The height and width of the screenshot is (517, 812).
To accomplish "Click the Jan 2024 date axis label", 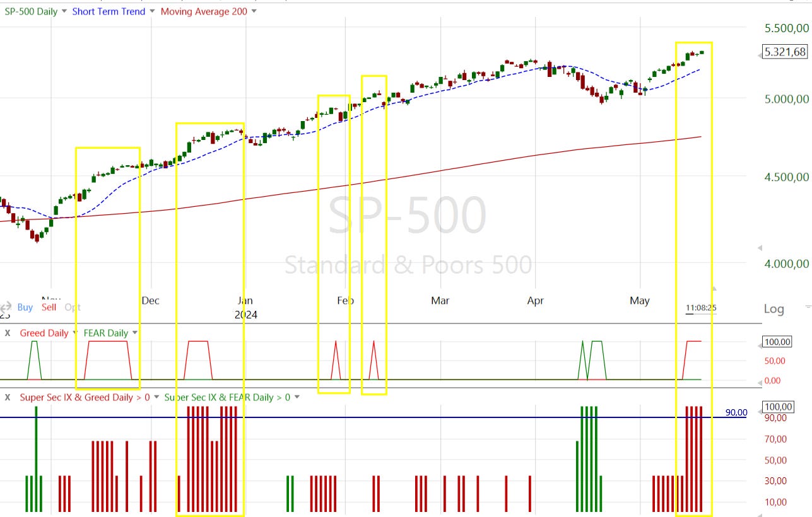I will [245, 308].
